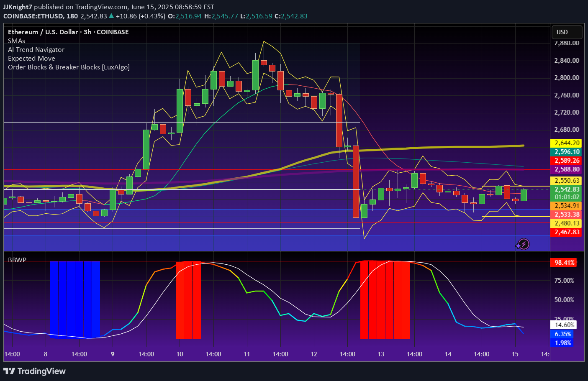Click the +10.86 (+0.43%) change value
Screen dimensions: 588x381
pos(140,16)
